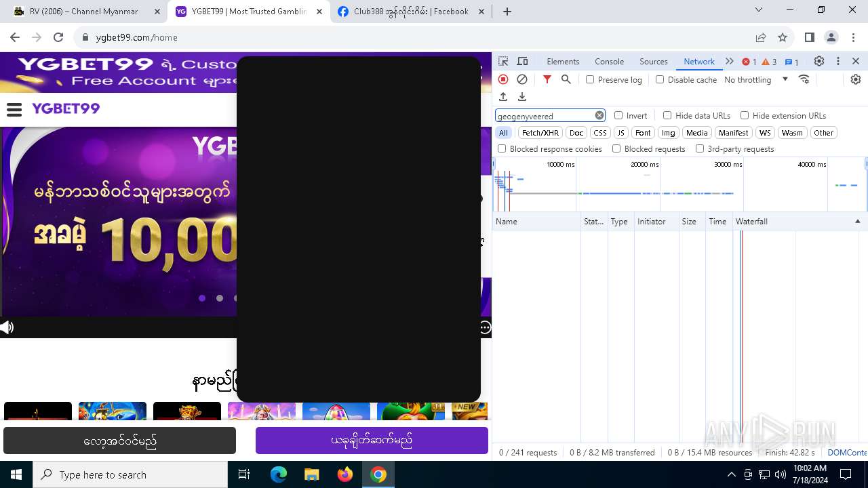Screen dimensions: 868x488
Task: Toggle the network filter funnel icon
Action: tap(547, 79)
